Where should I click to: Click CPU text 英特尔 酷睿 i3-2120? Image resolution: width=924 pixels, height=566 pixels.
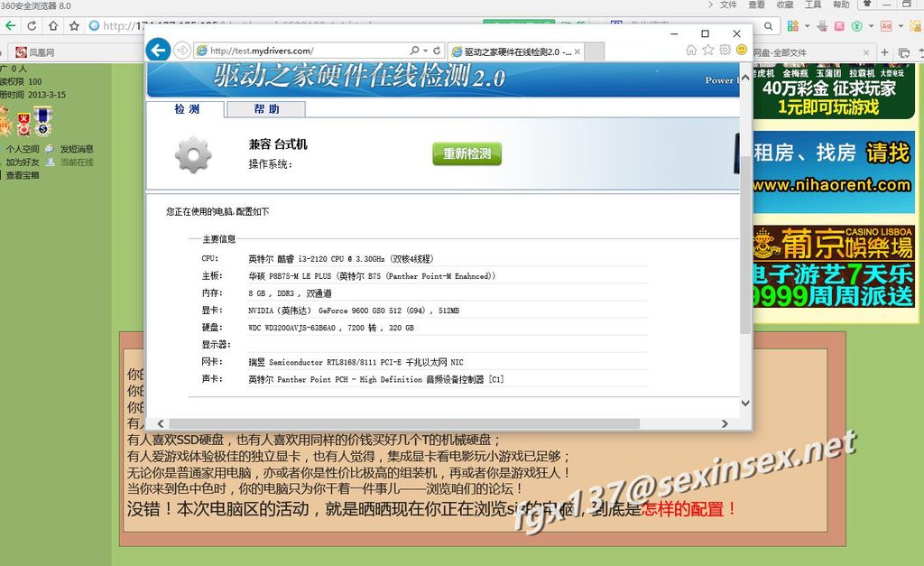pos(341,259)
